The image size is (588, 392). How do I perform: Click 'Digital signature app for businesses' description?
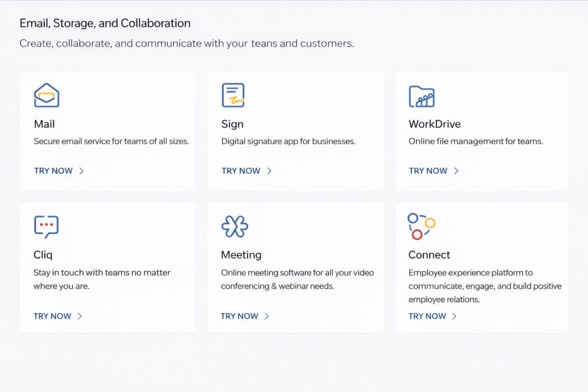click(x=288, y=141)
